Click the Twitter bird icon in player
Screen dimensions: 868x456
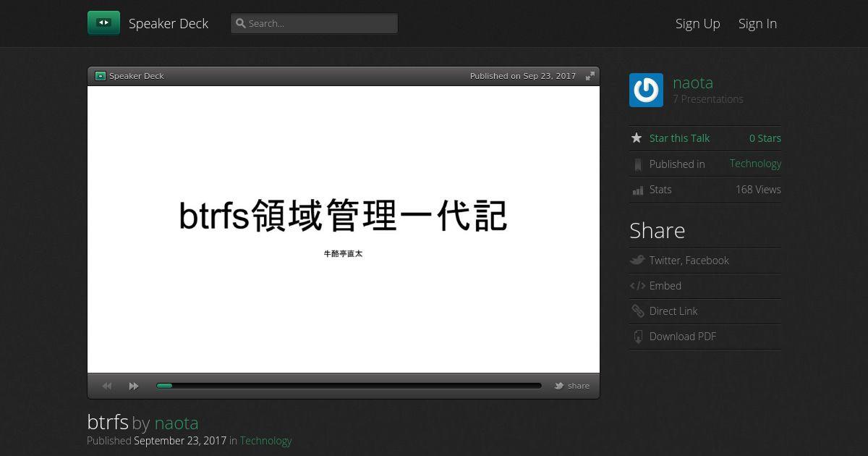(559, 386)
